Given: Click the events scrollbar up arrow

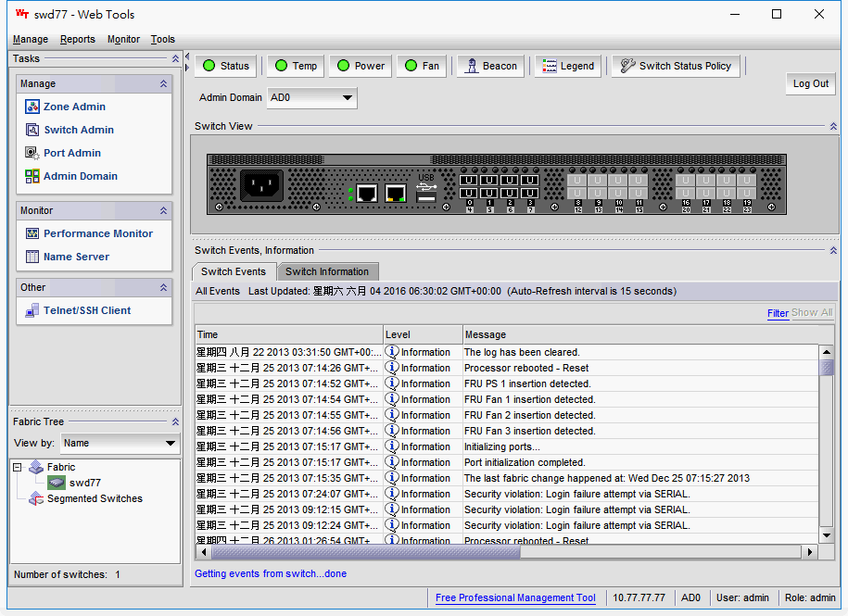Looking at the screenshot, I should 827,352.
